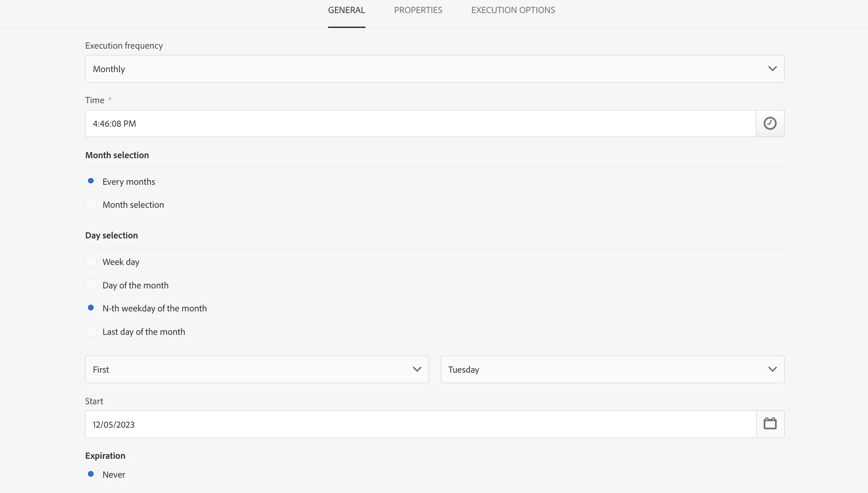Open the Tuesday weekday dropdown

point(612,370)
